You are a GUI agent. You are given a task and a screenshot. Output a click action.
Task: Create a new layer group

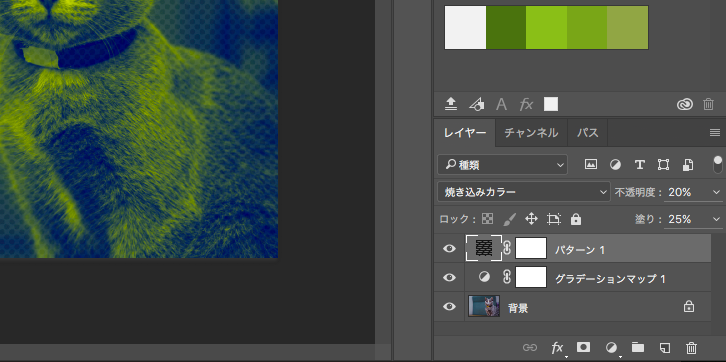point(638,347)
